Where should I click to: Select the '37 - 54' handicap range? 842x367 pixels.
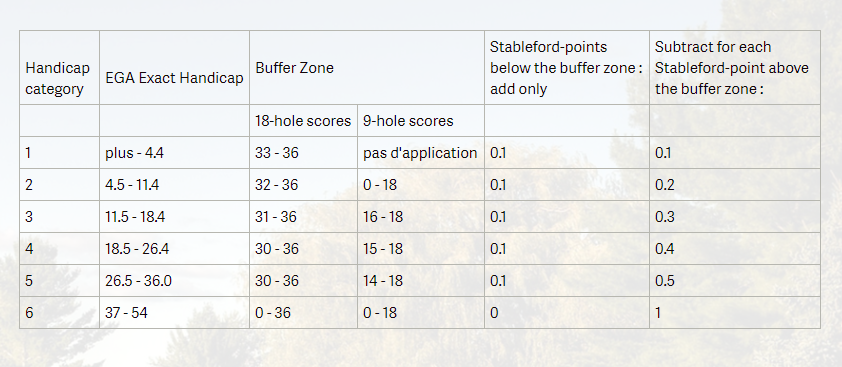pyautogui.click(x=175, y=312)
